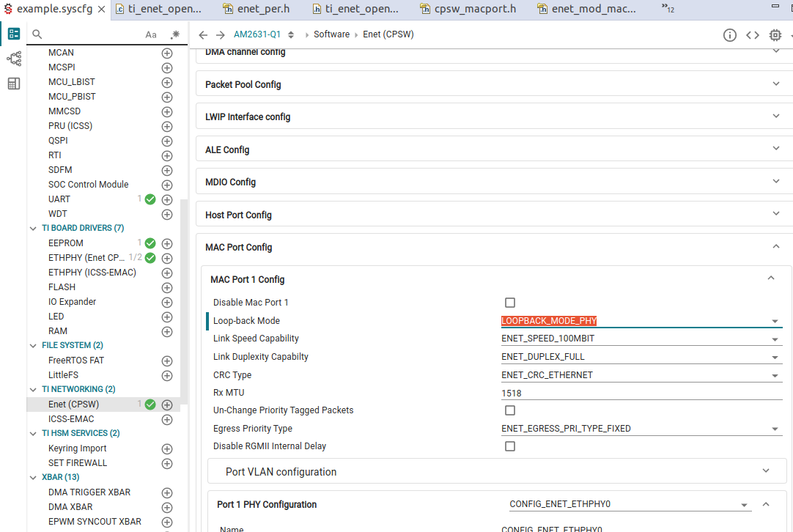Select ETHPHY (ICSS-EMAC) in the tree
The height and width of the screenshot is (532, 793).
(92, 273)
